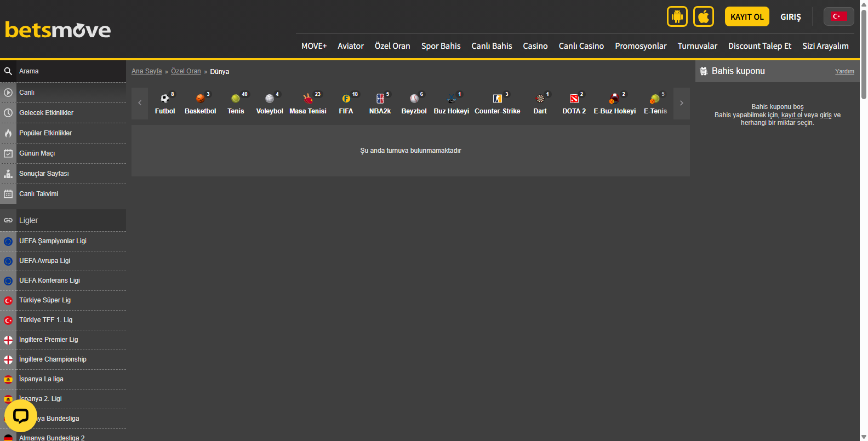Open the Promosyonlar menu item
The height and width of the screenshot is (441, 868).
click(641, 46)
